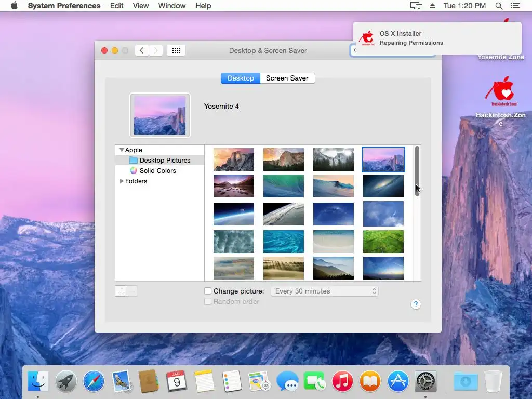532x399 pixels.
Task: Open Downloads folder in Dock
Action: pos(465,381)
